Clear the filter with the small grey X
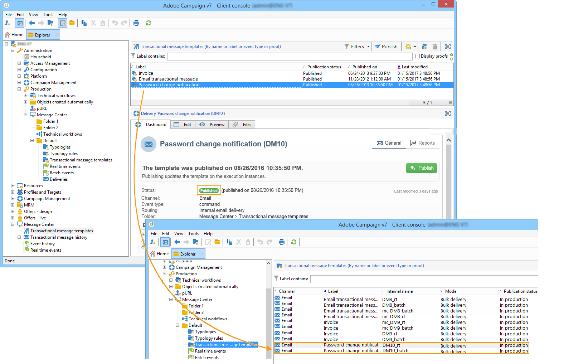The image size is (588, 364). [x=452, y=55]
